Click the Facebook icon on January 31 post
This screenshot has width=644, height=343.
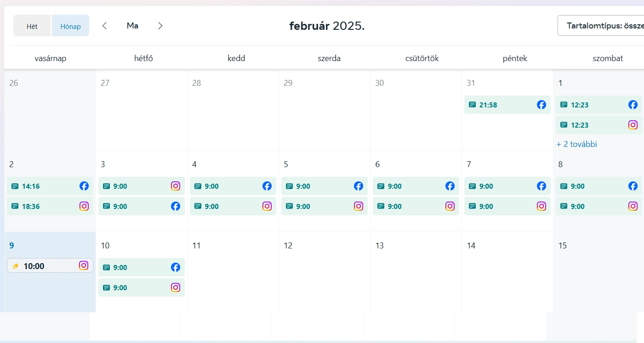pos(541,105)
